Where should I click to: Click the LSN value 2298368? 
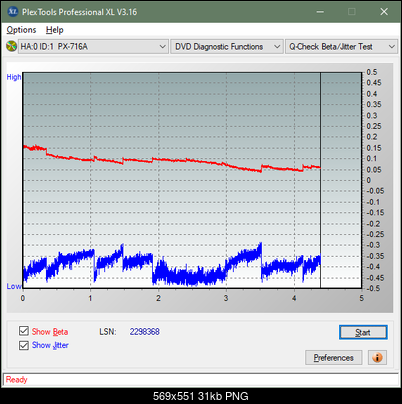coord(145,332)
